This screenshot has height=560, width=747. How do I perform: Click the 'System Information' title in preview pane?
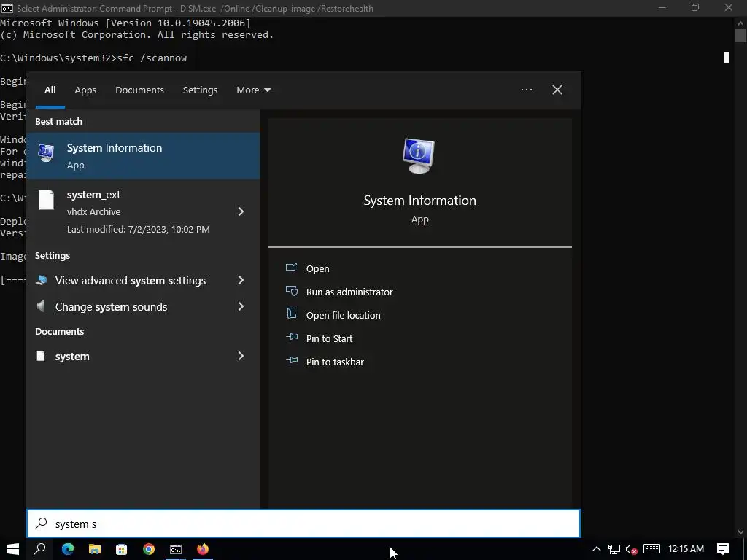pyautogui.click(x=419, y=201)
